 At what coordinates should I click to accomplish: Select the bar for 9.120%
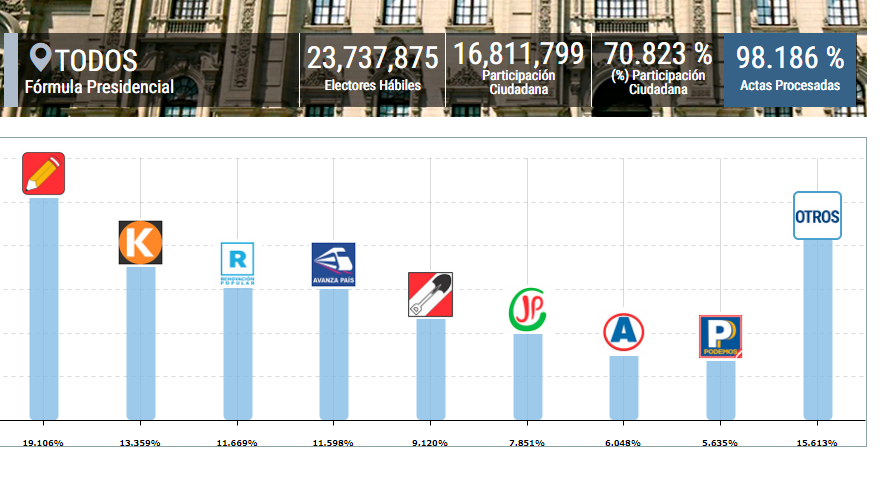431,369
